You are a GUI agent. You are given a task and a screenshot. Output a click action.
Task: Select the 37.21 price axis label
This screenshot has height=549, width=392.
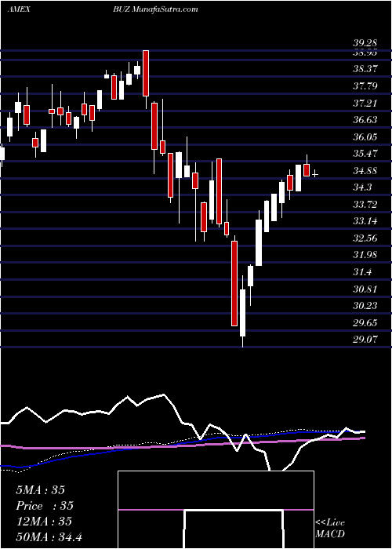click(x=365, y=103)
